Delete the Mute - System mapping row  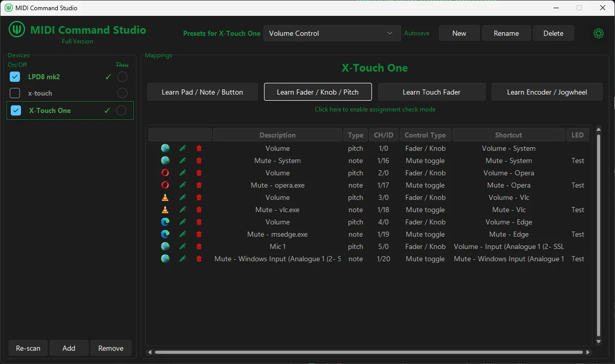pos(199,161)
